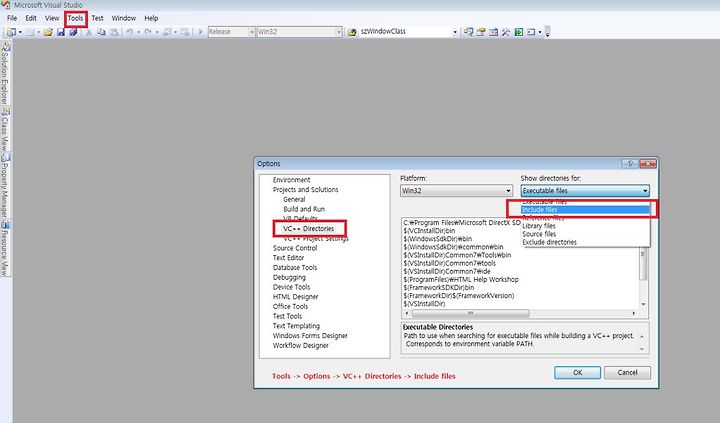
Task: Click the Navigate Backward toolbar icon
Action: [167, 32]
